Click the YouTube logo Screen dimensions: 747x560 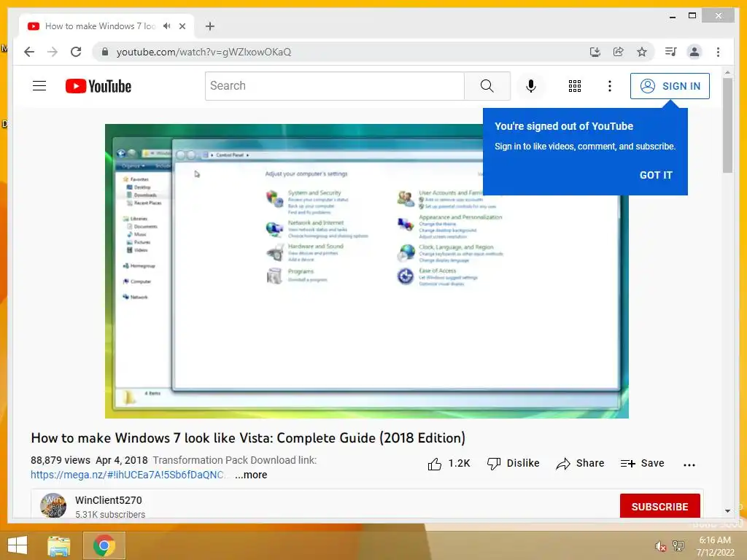[98, 86]
